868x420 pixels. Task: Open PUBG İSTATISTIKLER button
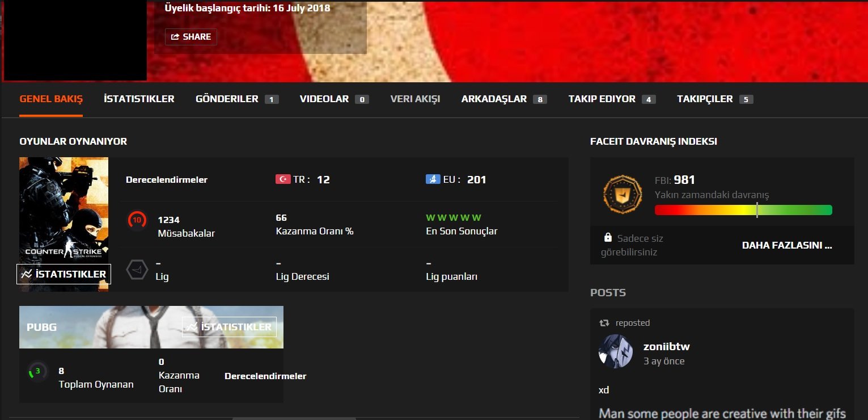coord(229,327)
